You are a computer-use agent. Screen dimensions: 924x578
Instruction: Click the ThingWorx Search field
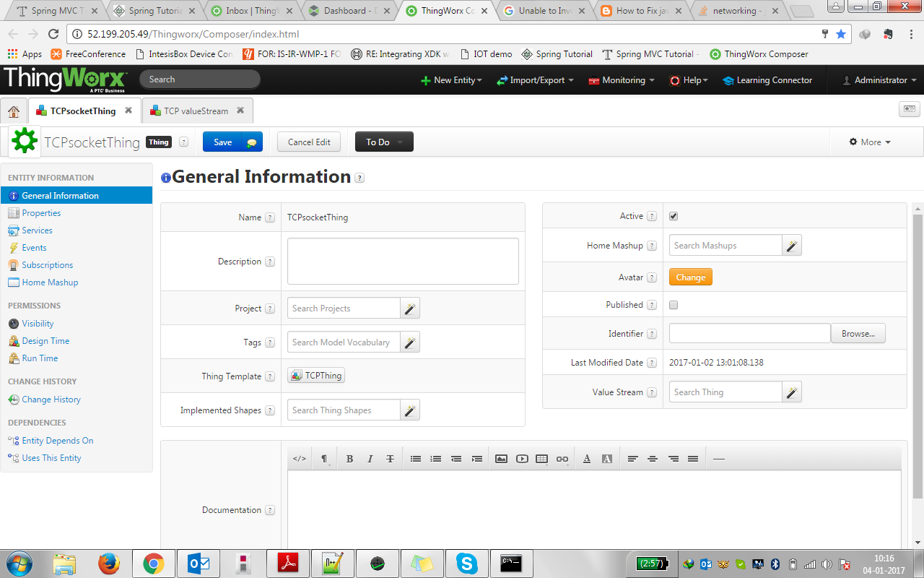click(x=200, y=79)
